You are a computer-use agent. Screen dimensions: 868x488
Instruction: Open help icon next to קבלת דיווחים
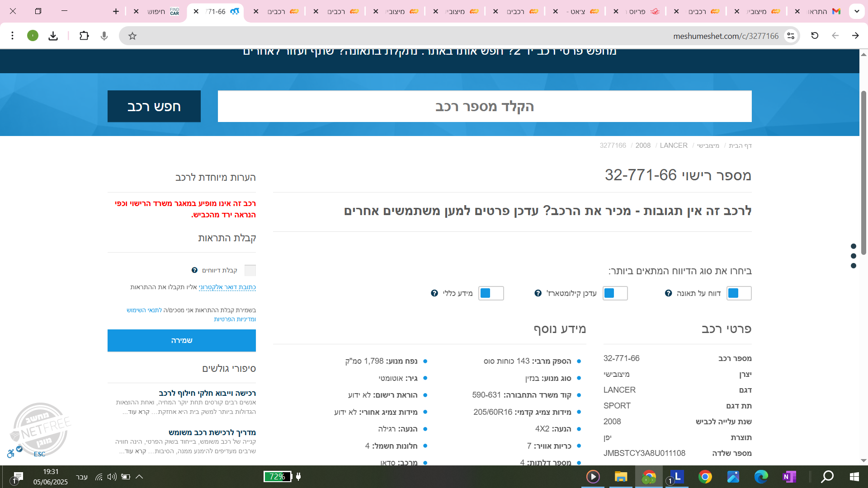pyautogui.click(x=194, y=270)
